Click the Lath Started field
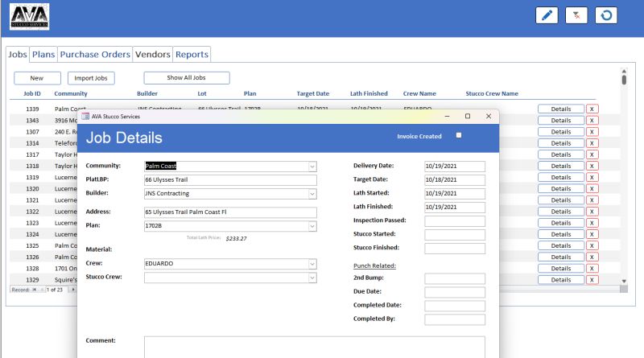 coord(455,193)
